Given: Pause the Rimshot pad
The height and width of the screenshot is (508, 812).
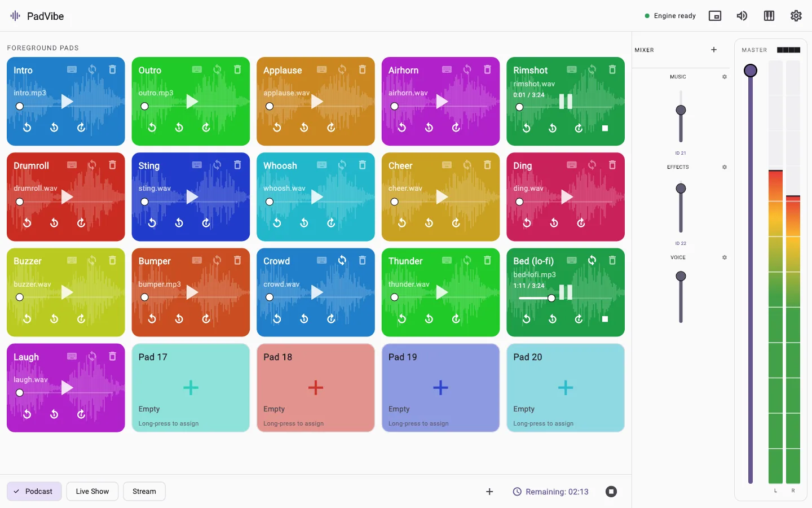Looking at the screenshot, I should pyautogui.click(x=566, y=102).
